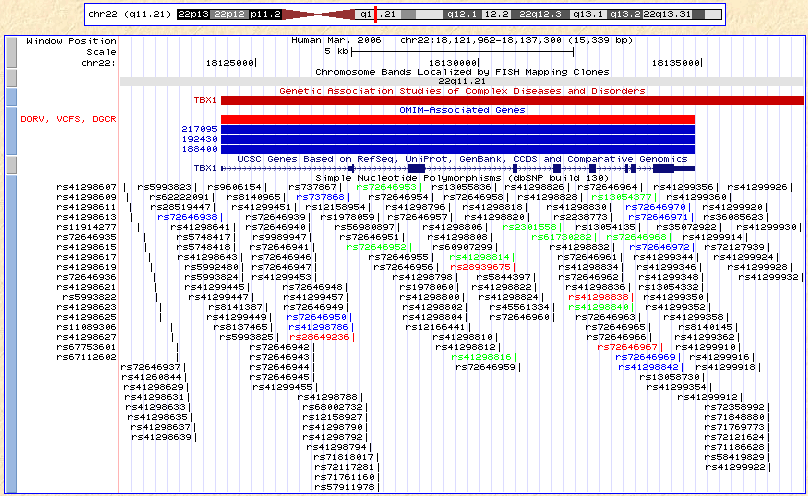
Task: Open the OMIM-Associated Genes track title
Action: point(461,110)
